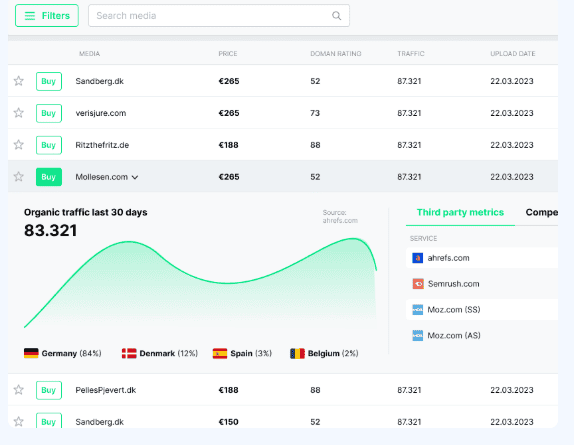Buy the verisjure.com listing
574x445 pixels.
(x=49, y=113)
